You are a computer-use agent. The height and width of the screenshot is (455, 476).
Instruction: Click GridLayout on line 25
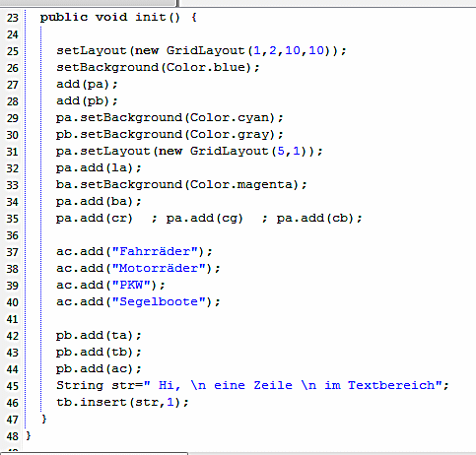pyautogui.click(x=206, y=50)
